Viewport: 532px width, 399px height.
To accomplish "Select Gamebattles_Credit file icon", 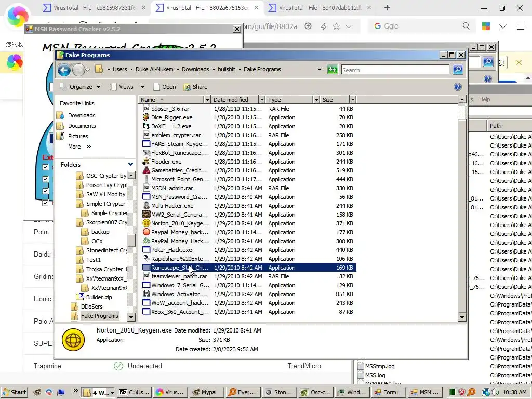I will click(x=146, y=170).
